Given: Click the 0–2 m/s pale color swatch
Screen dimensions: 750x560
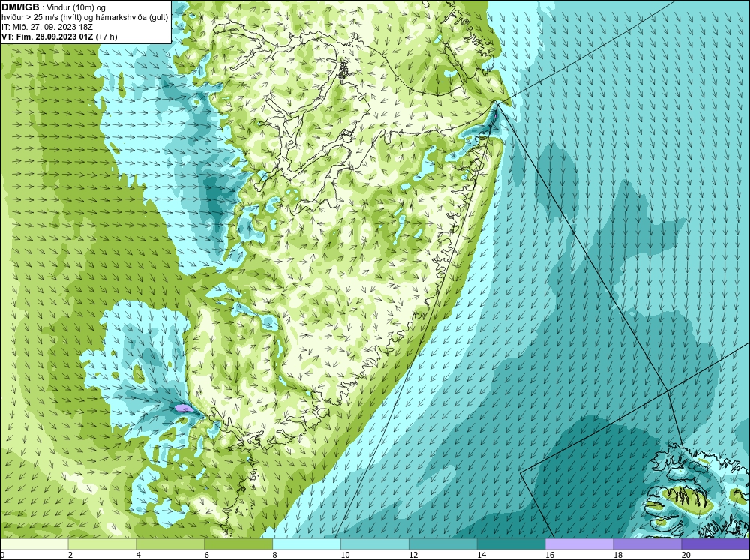Looking at the screenshot, I should (x=34, y=544).
